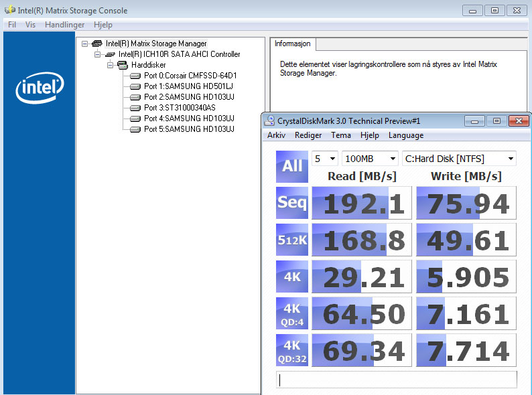Click the Intel Matrix Storage Manager chip icon
The width and height of the screenshot is (532, 395).
[97, 44]
